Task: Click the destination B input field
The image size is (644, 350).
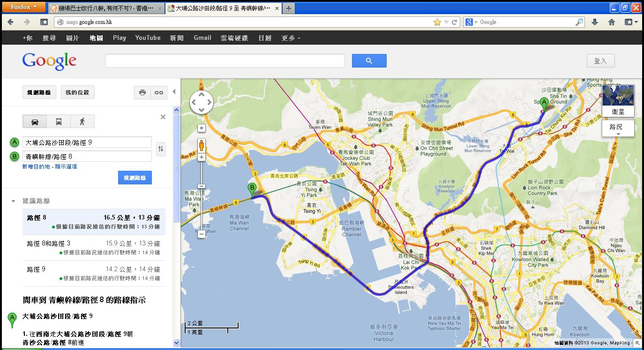Action: pos(87,156)
